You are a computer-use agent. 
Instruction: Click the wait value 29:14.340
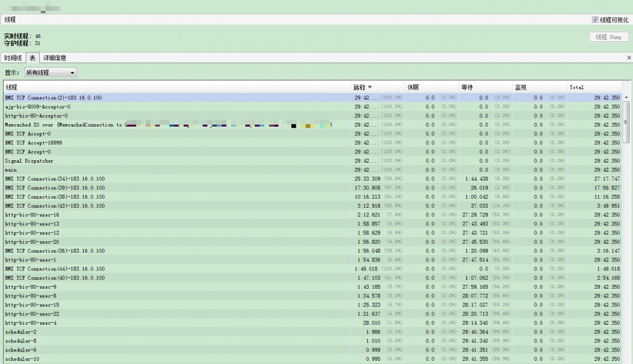pyautogui.click(x=475, y=323)
